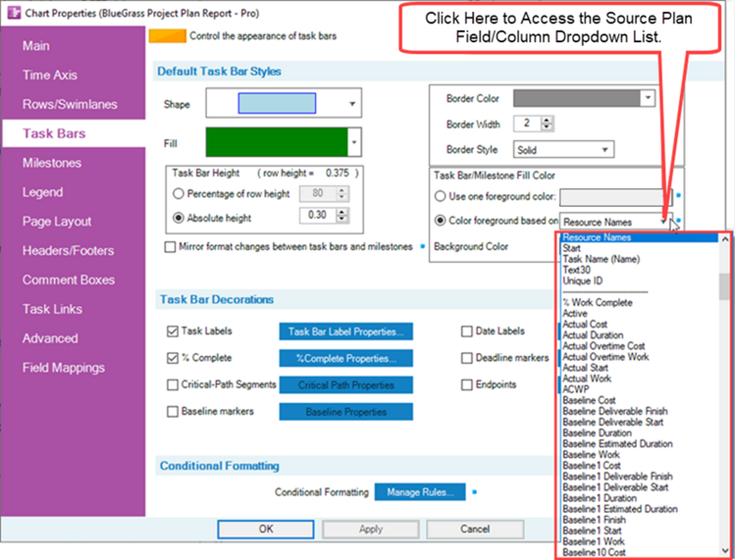735x560 pixels.
Task: Switch to the Page Layout tab
Action: click(57, 222)
